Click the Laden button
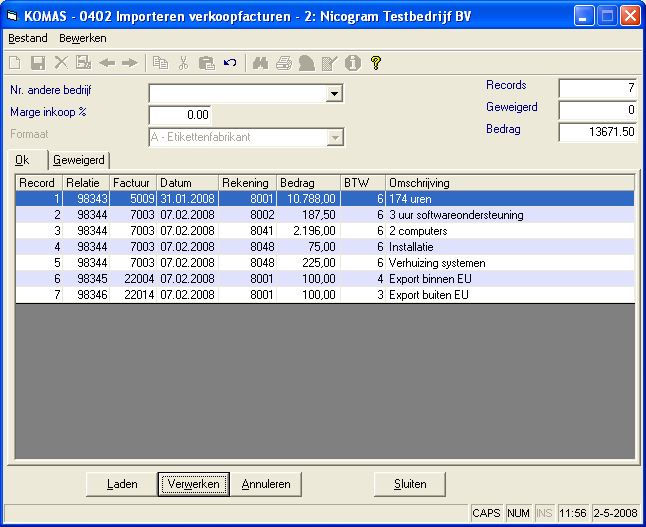This screenshot has width=646, height=527. [x=122, y=484]
